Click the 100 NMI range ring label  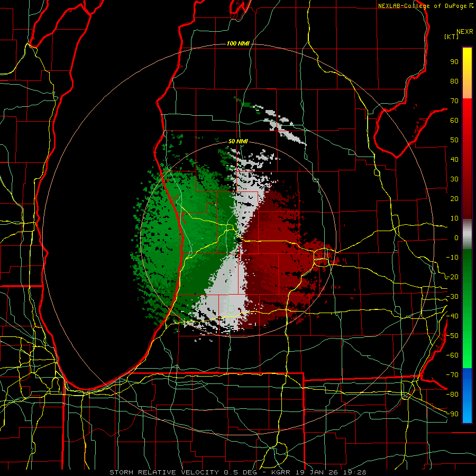tap(238, 44)
